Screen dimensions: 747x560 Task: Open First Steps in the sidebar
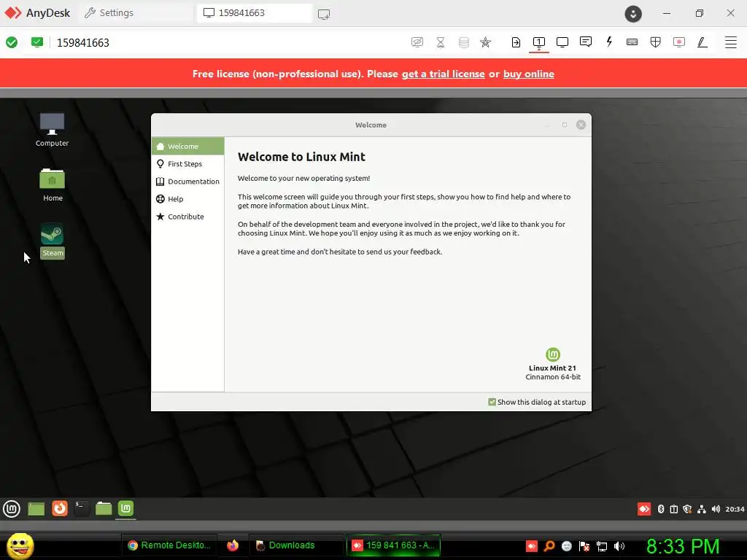[x=187, y=164]
